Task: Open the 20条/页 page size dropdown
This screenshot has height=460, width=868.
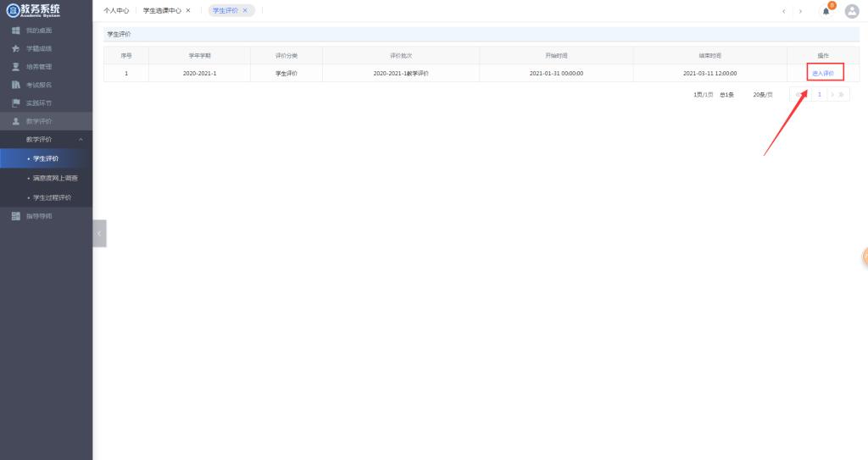Action: (x=763, y=95)
